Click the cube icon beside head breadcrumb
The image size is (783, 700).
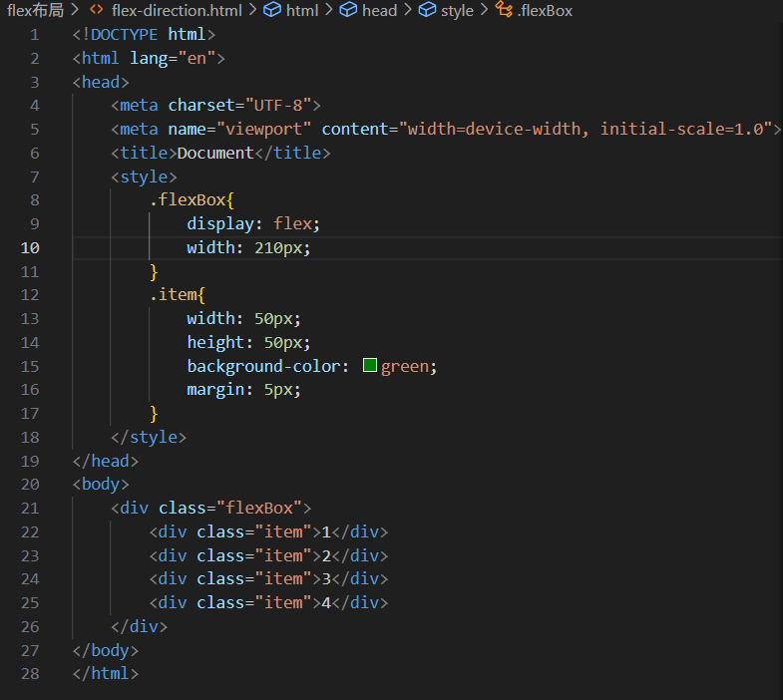pos(348,10)
